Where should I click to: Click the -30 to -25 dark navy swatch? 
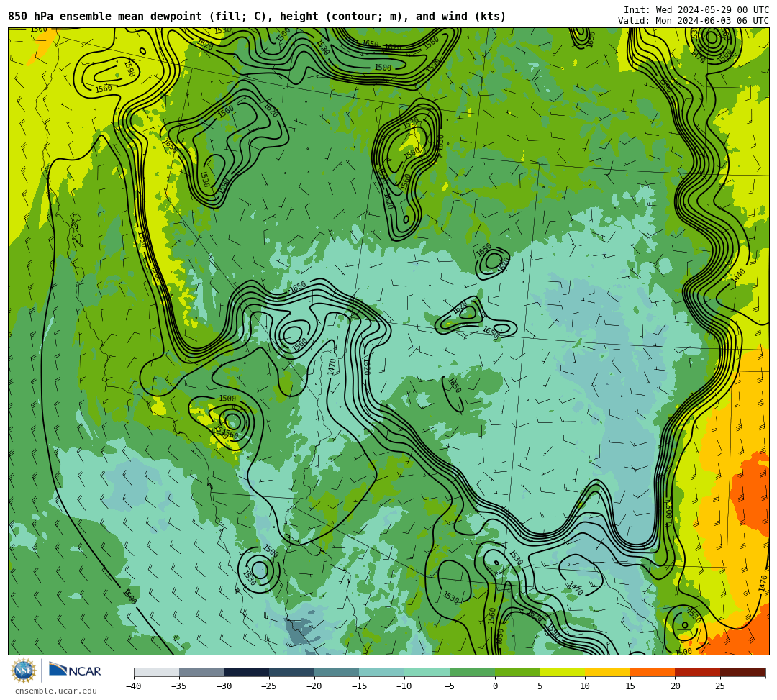point(246,672)
